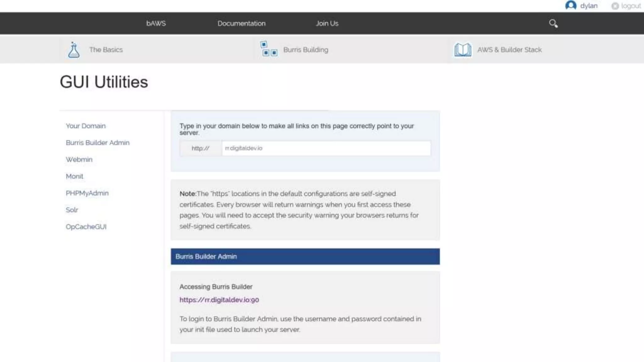
Task: Focus the domain input field
Action: point(326,148)
